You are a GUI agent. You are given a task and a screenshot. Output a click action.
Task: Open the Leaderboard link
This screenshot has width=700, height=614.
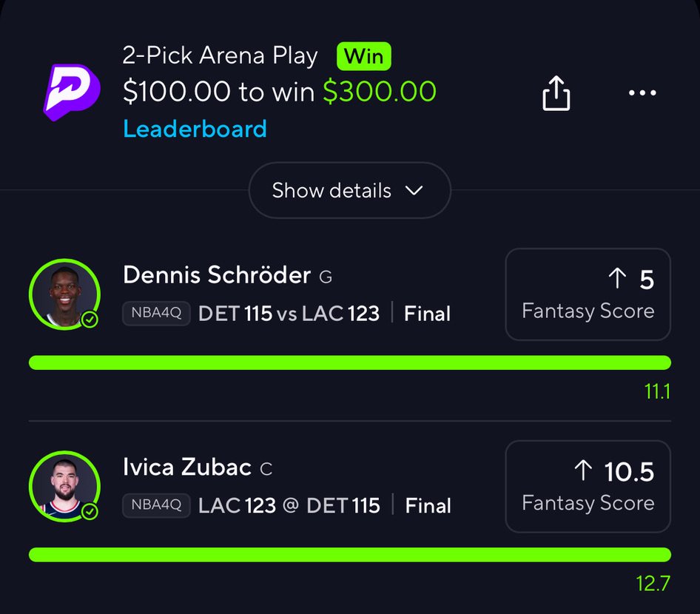[195, 129]
